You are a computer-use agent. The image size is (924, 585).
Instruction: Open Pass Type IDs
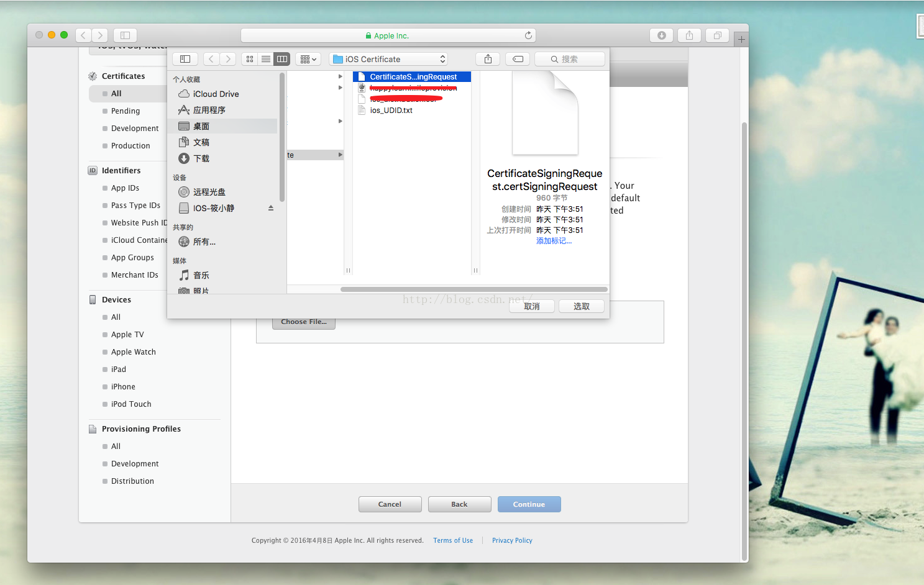pos(135,206)
